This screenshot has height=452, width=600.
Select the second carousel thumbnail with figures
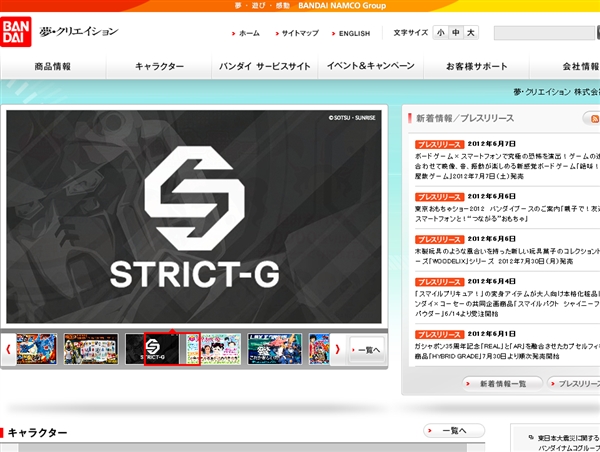91,349
